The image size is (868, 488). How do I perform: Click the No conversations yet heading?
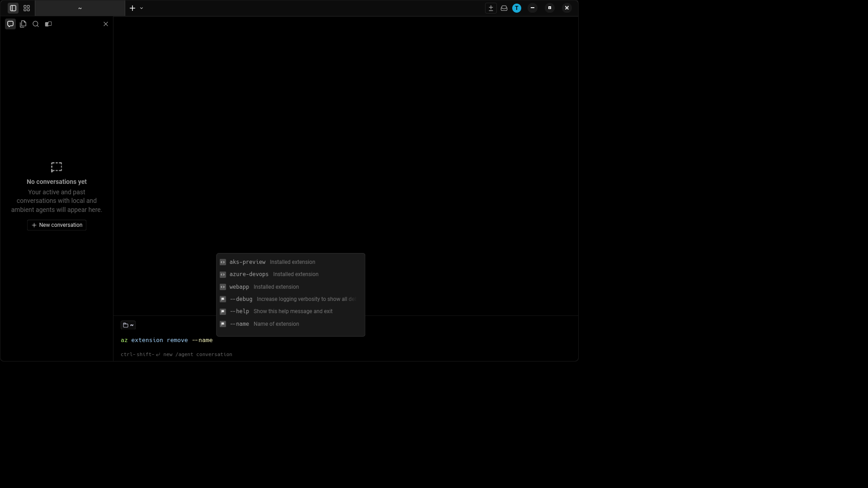tap(57, 182)
